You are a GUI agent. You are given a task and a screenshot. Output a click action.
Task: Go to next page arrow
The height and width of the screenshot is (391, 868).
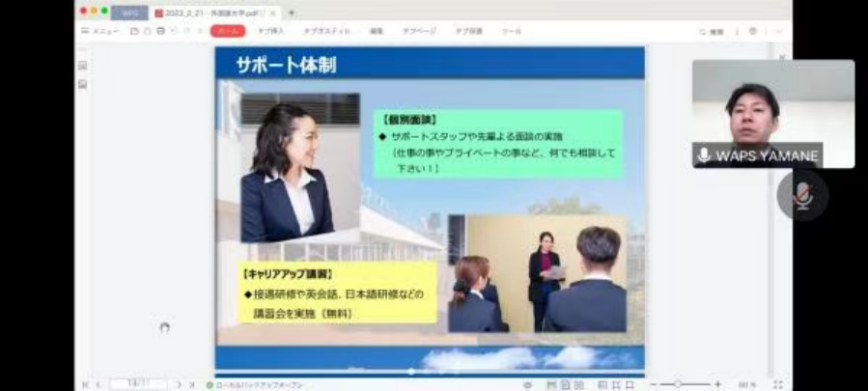click(x=180, y=384)
